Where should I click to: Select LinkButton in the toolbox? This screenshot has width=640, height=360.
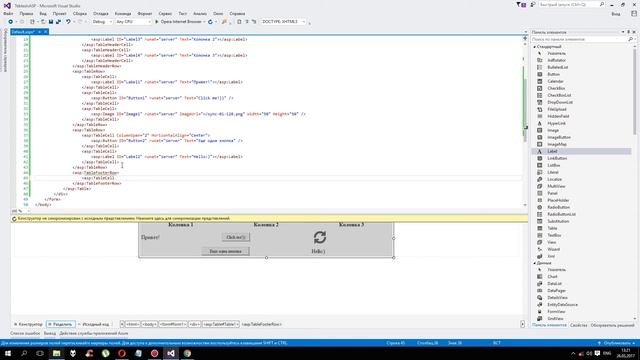pos(557,158)
